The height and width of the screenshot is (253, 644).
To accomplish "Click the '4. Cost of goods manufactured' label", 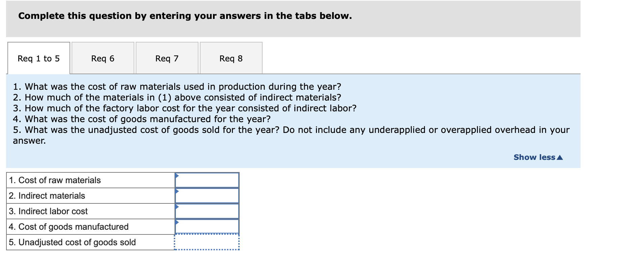I will [69, 227].
